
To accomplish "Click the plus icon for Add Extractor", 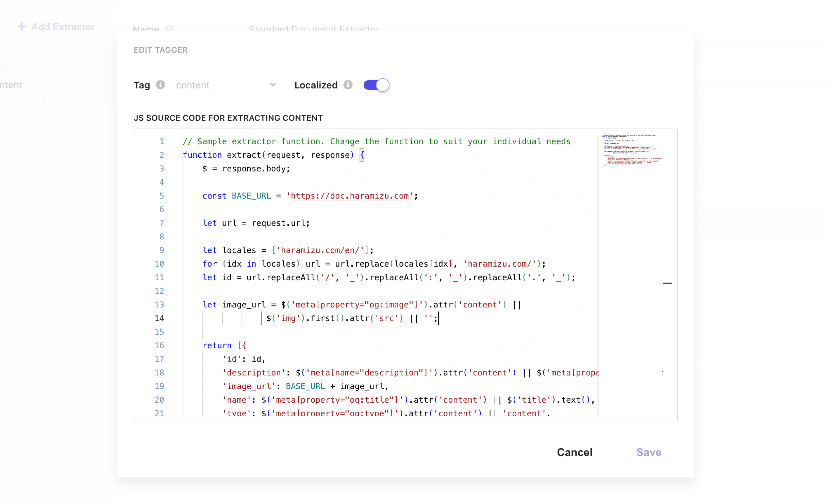I will [22, 27].
